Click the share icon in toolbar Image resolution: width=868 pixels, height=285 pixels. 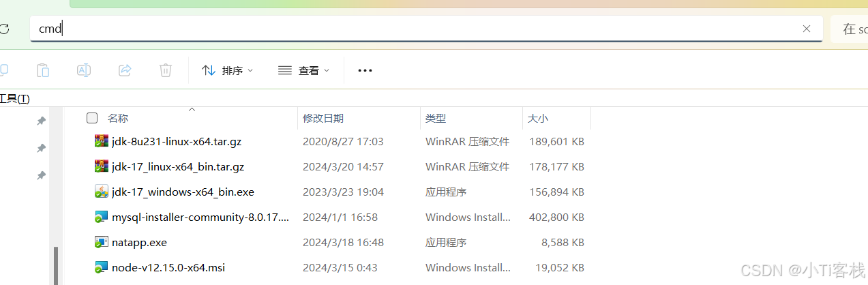[x=125, y=70]
